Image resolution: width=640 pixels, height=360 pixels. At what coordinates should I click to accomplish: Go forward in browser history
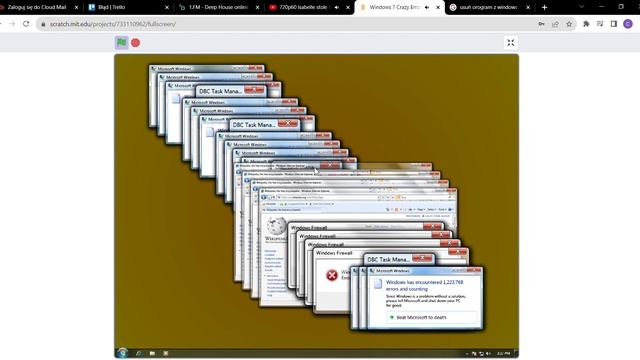click(x=12, y=24)
